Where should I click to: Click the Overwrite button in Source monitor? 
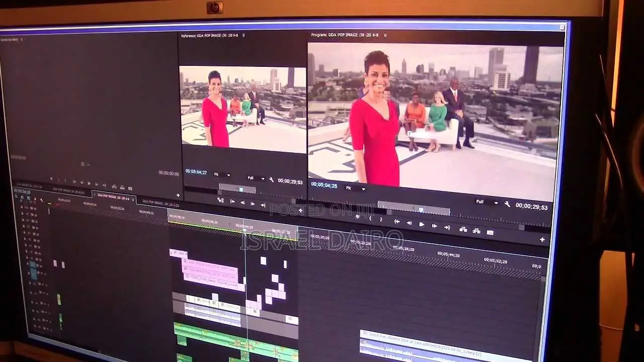122,188
